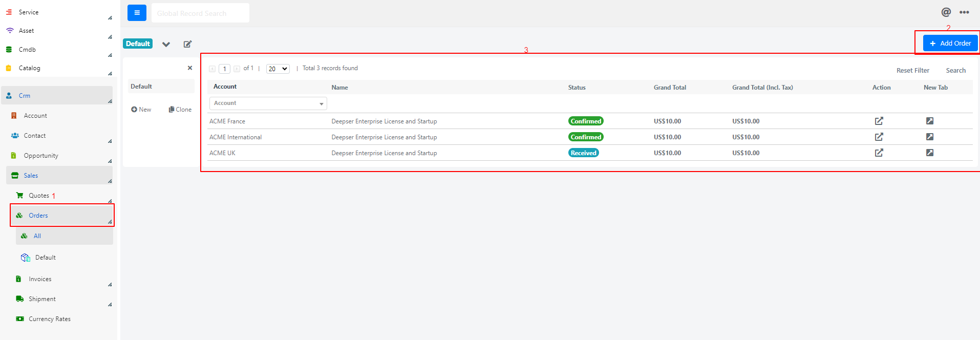Expand the Opportunity submenu arrow
Screen dimensions: 980x340
[x=110, y=161]
